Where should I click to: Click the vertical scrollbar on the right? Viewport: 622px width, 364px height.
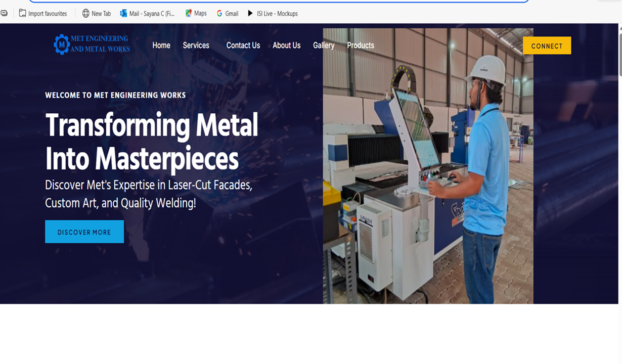coord(619,51)
